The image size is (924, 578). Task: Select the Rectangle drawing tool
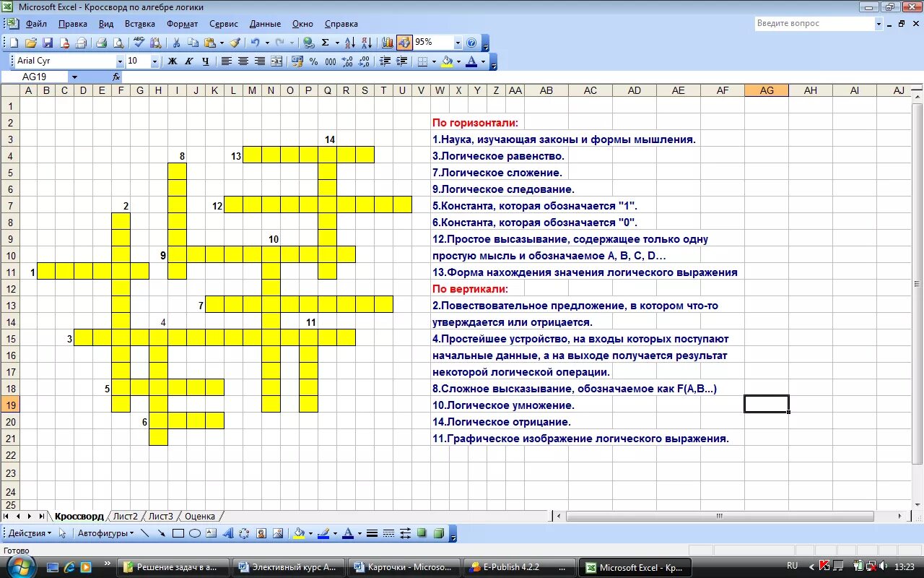178,534
